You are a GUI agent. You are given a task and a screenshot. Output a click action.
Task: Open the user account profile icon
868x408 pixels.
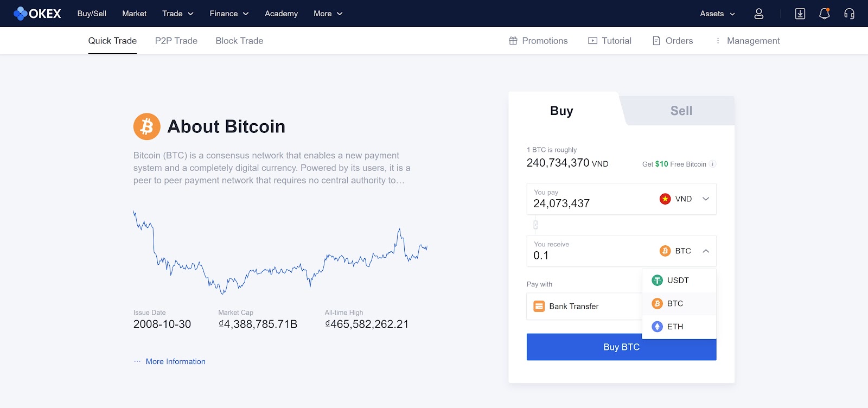pos(758,14)
